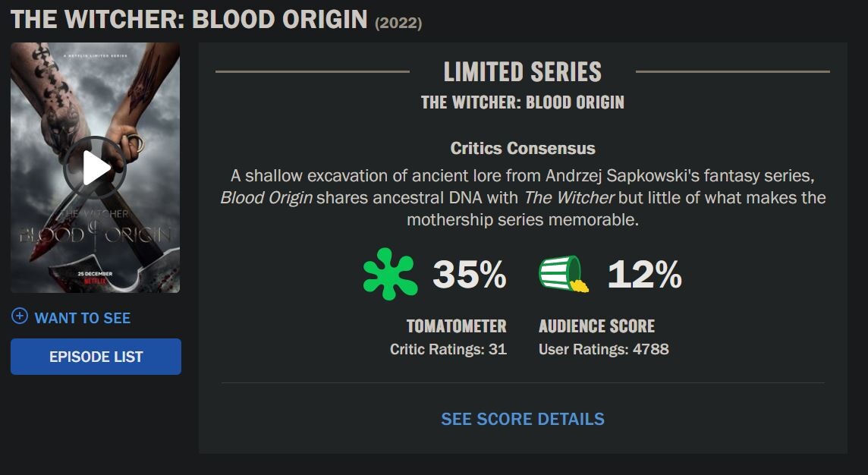Select the 35% Tomatometer score
The height and width of the screenshot is (475, 868).
coord(469,275)
